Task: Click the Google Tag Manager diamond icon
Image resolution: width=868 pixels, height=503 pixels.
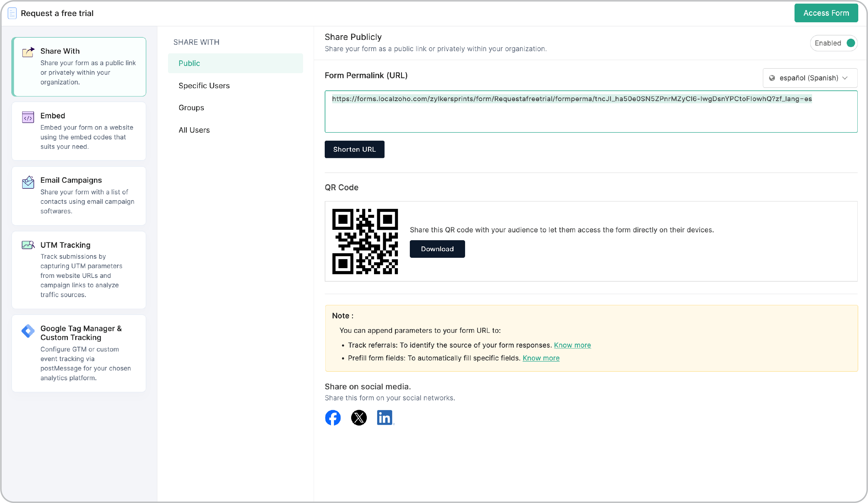Action: pos(28,331)
